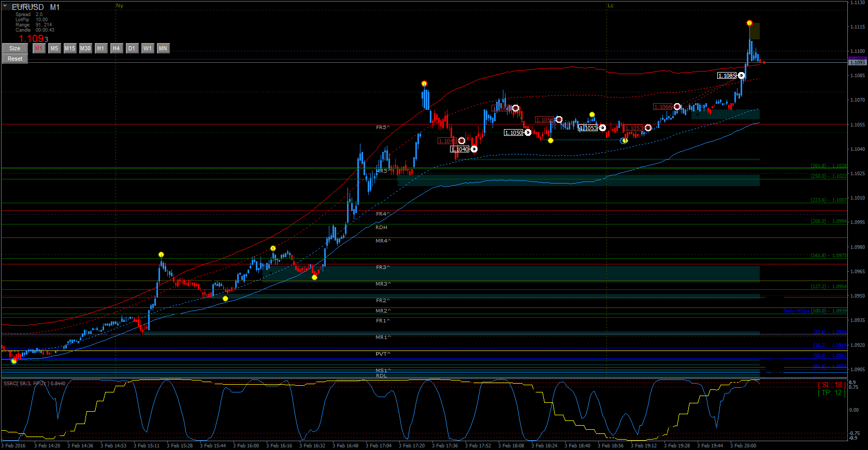
Task: Click the (161.8) - 1.0973 Fibonacci label
Action: coord(829,256)
